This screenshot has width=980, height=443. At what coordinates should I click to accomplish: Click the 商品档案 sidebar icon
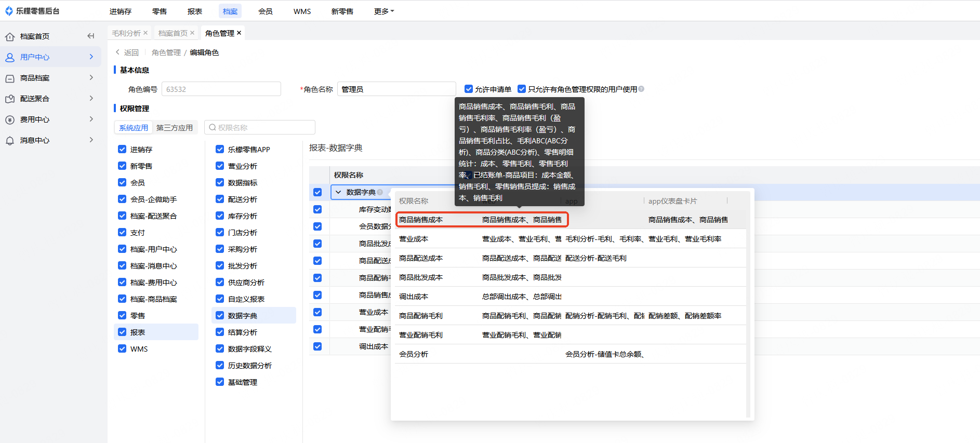10,78
